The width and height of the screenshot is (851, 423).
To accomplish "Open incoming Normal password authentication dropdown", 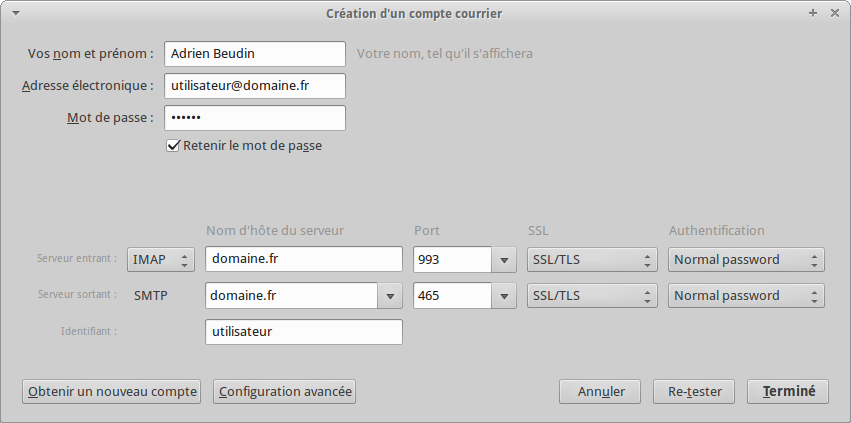I will (x=746, y=260).
